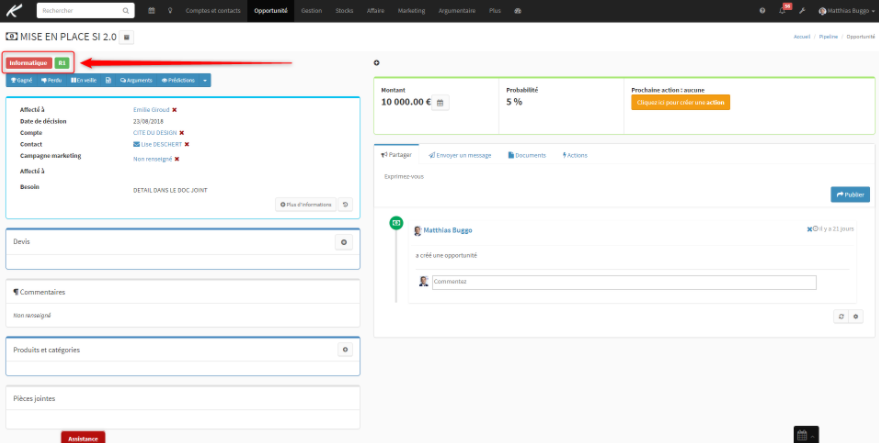Go to Accueil in the breadcrumb
879x443 pixels.
802,36
